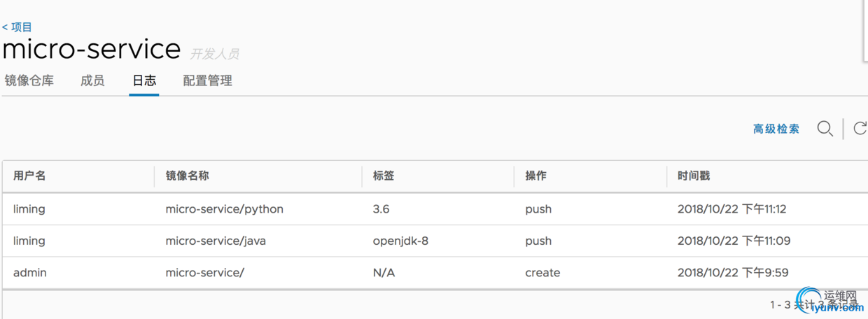Sort by the 用户名 column header
Screen dimensions: 868x319
[29, 176]
